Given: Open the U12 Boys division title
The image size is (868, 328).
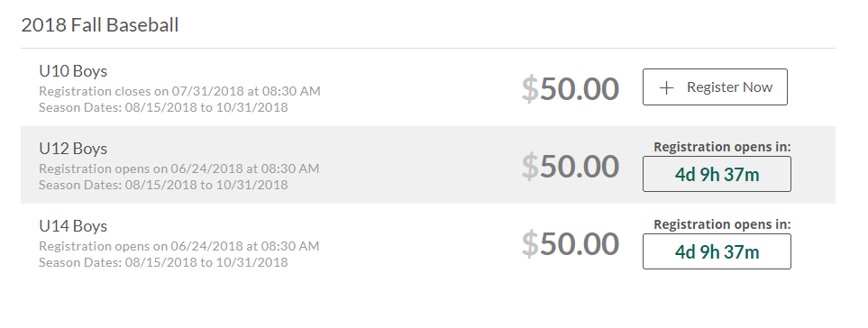Looking at the screenshot, I should click(73, 149).
